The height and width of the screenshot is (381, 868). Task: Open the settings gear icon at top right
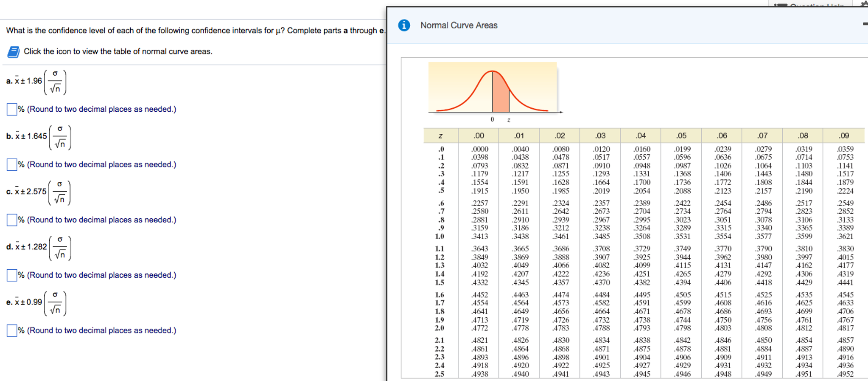click(864, 3)
